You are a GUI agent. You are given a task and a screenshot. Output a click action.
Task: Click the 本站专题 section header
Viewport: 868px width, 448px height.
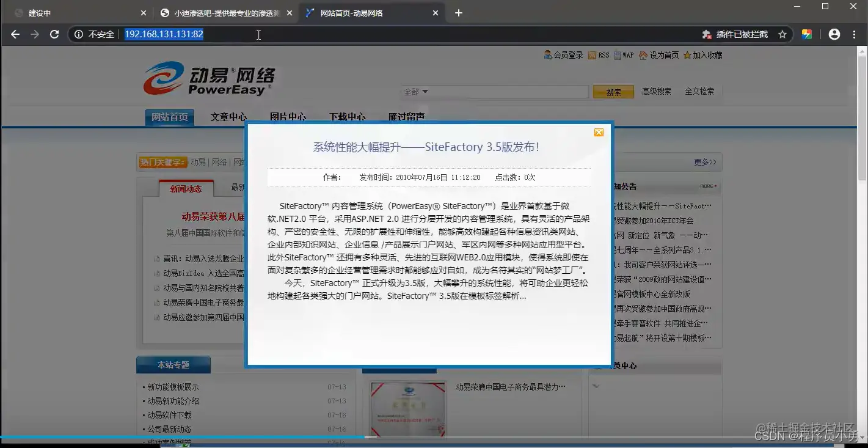pyautogui.click(x=173, y=365)
